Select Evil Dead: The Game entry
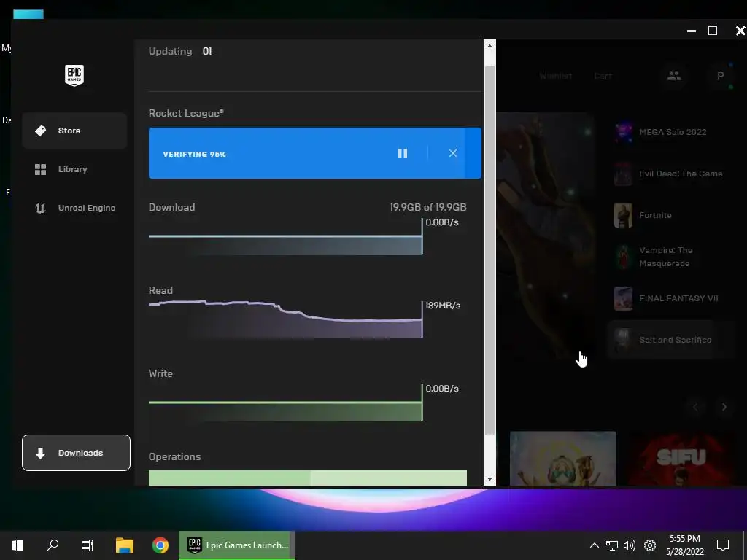Viewport: 747px width, 560px height. pos(672,174)
